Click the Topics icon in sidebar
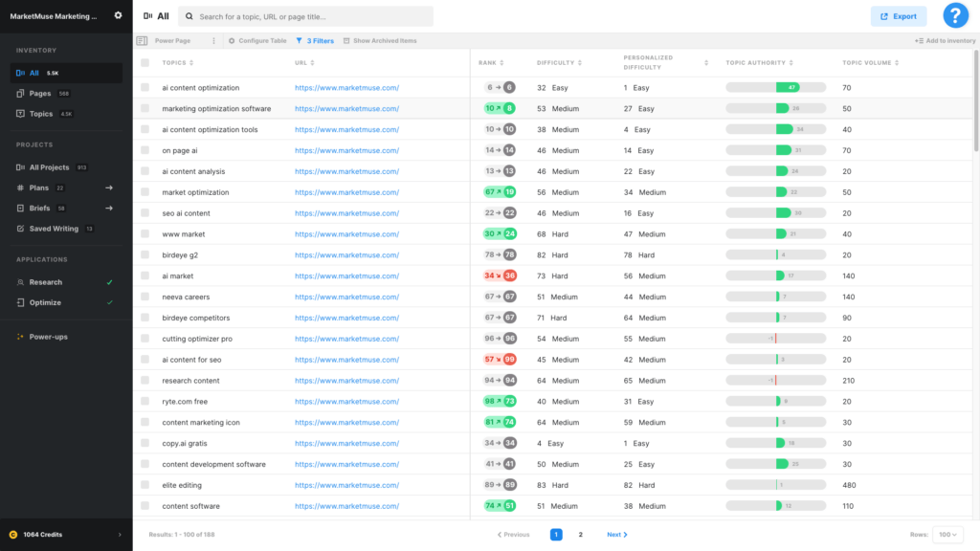This screenshot has width=980, height=551. tap(20, 114)
